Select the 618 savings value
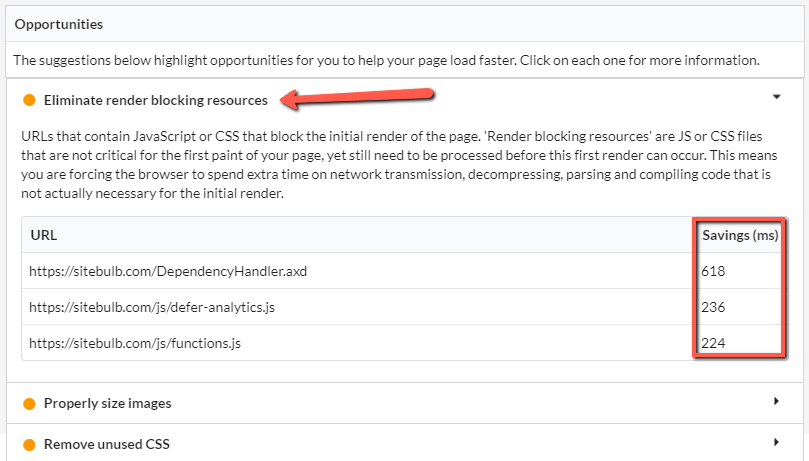The width and height of the screenshot is (809, 461). pos(713,271)
